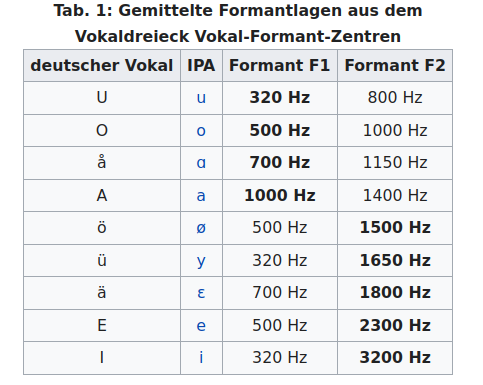Select the vowel cell 'E'

102,325
